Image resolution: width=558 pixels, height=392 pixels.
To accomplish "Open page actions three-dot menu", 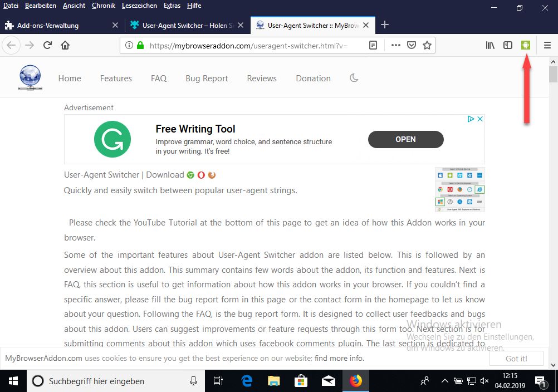I will pyautogui.click(x=396, y=45).
